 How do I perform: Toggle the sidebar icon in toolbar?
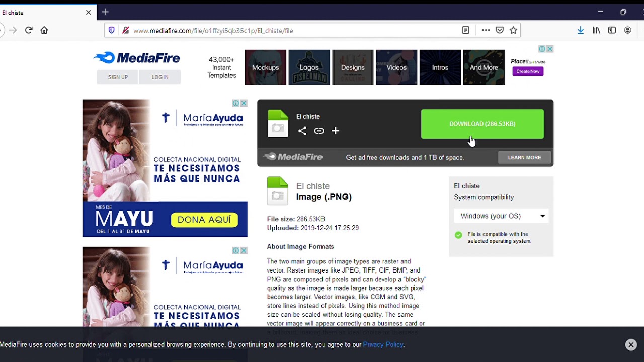pos(612,30)
